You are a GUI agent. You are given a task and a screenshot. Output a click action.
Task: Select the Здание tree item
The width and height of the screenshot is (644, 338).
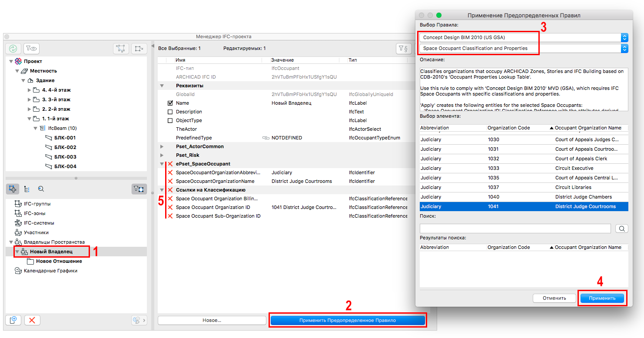point(45,80)
